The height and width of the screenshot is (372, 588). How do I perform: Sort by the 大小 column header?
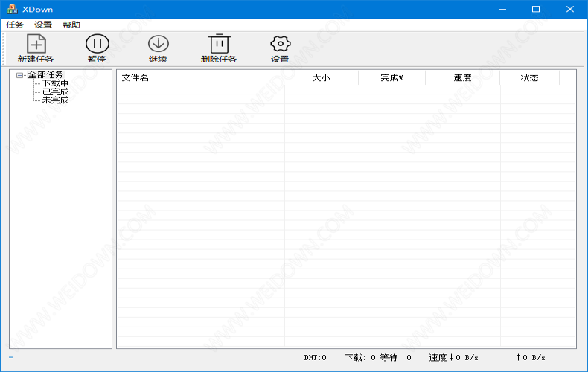click(x=322, y=77)
